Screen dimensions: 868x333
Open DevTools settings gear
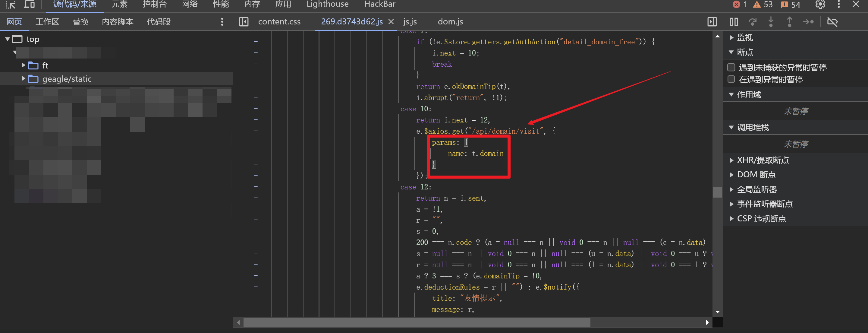[x=820, y=5]
